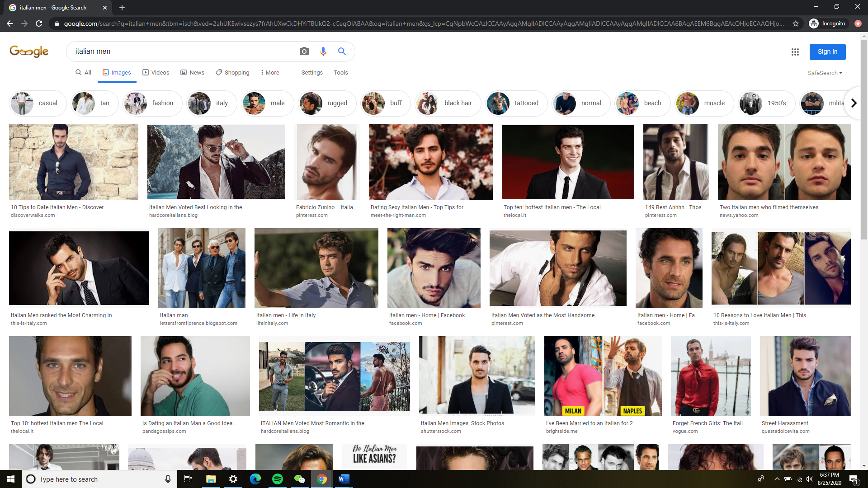The width and height of the screenshot is (868, 488).
Task: Click the Sign in button
Action: 827,52
